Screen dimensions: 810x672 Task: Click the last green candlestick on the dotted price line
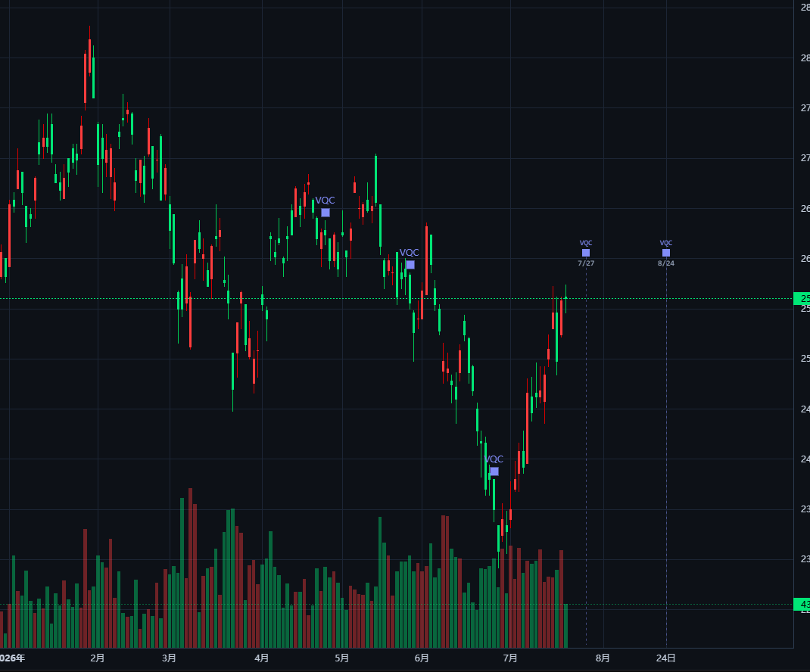565,298
